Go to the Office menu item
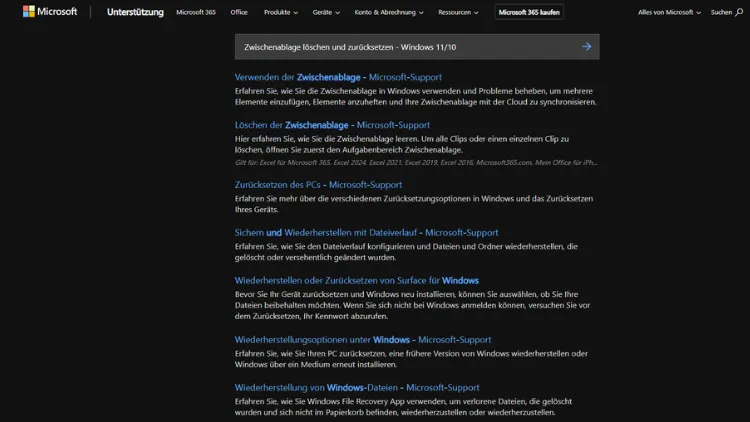This screenshot has height=422, width=750. pos(239,12)
